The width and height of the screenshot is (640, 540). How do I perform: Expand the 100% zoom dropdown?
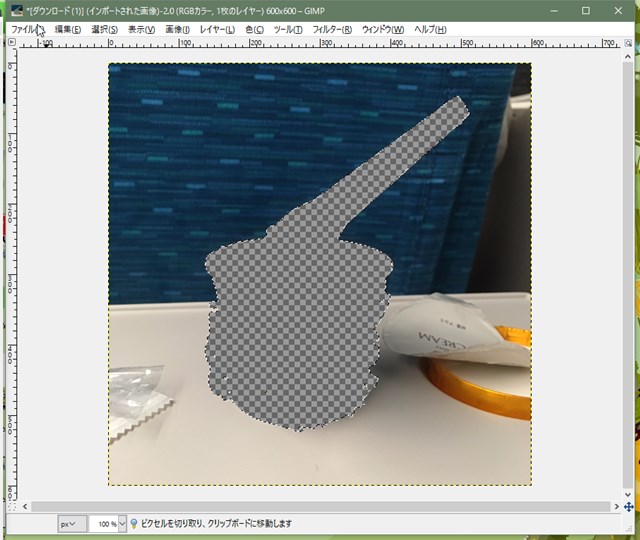pos(122,524)
